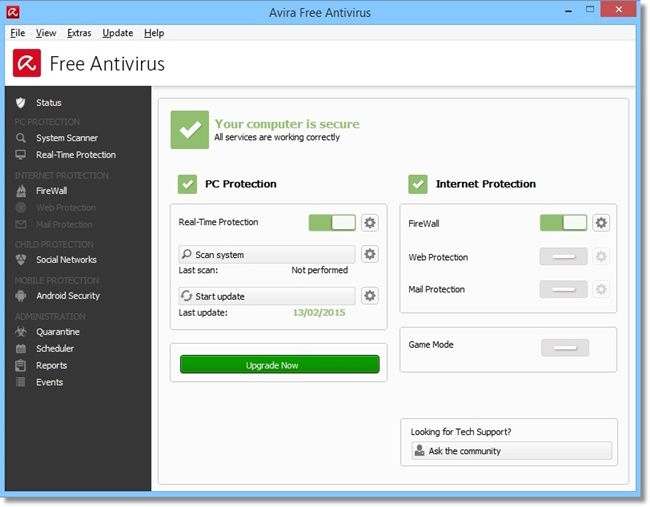The width and height of the screenshot is (650, 507).
Task: Click the Avira logo in title bar
Action: [x=13, y=12]
